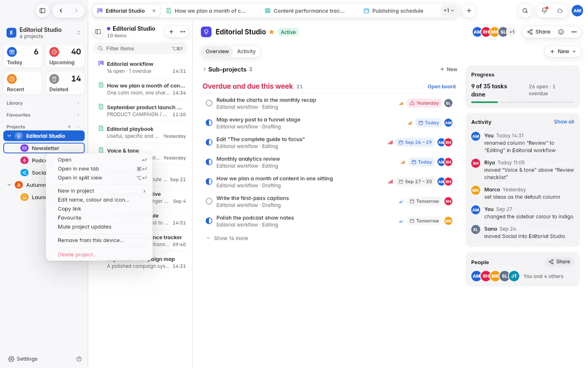Add a new tab with plus button
This screenshot has width=588, height=368.
(x=469, y=11)
